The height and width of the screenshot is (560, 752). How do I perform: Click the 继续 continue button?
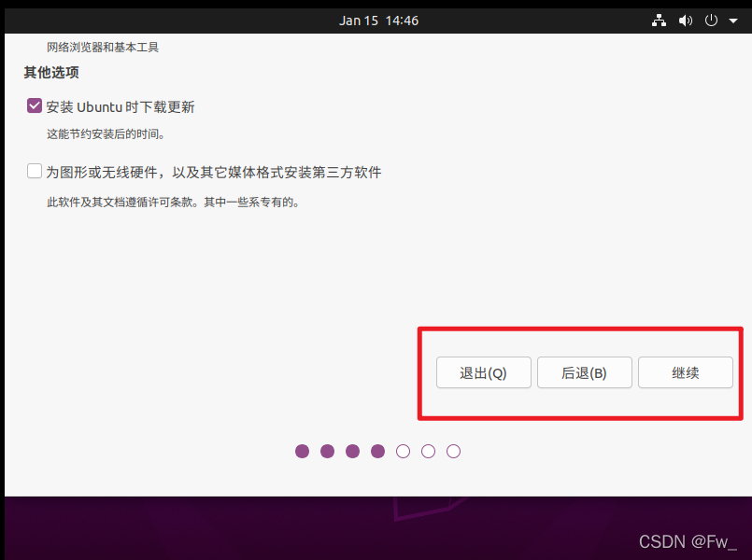click(x=686, y=372)
